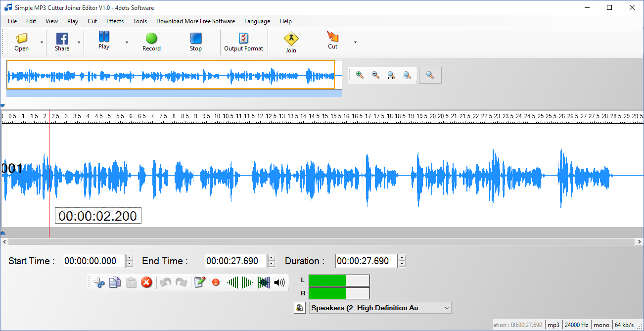Zoom in with the plus magnifier

360,75
